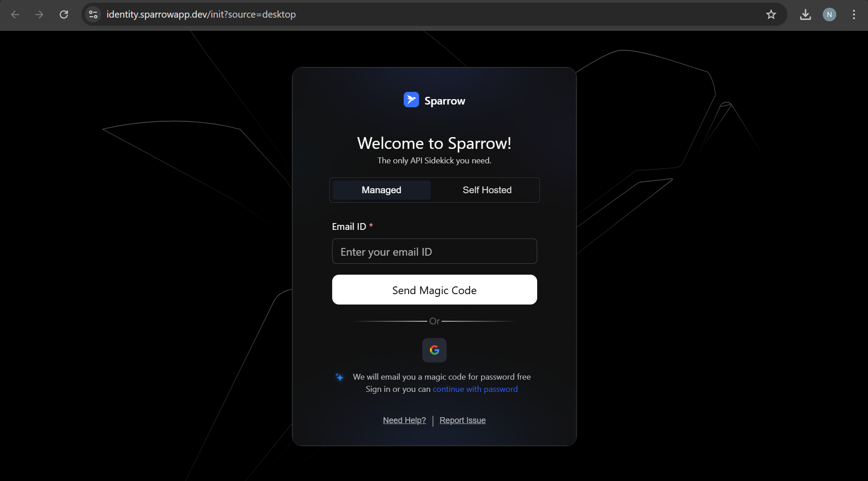
Task: Open the Report Issue link
Action: [x=463, y=420]
